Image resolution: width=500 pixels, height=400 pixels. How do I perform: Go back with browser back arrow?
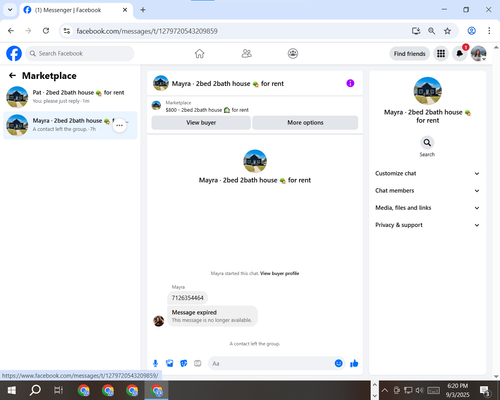pyautogui.click(x=11, y=31)
